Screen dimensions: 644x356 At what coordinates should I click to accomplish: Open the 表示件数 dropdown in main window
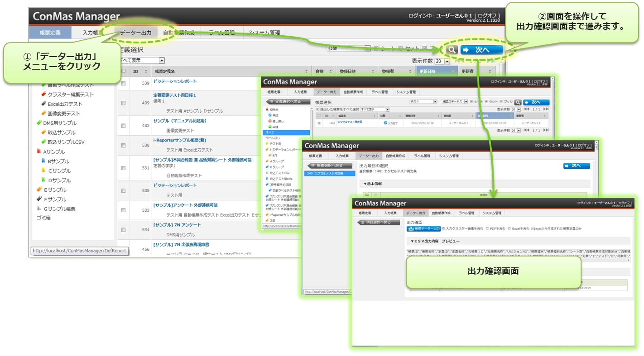point(442,61)
